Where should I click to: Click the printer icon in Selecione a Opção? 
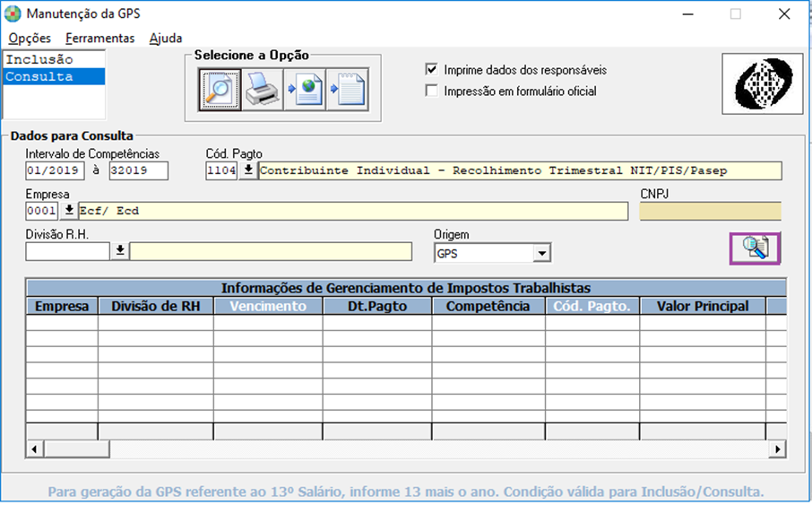point(262,90)
